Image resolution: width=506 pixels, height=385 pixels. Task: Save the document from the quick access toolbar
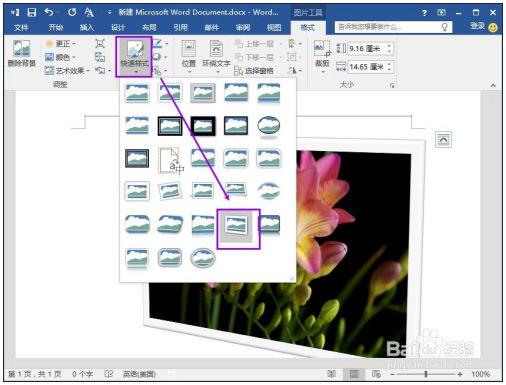pos(32,13)
